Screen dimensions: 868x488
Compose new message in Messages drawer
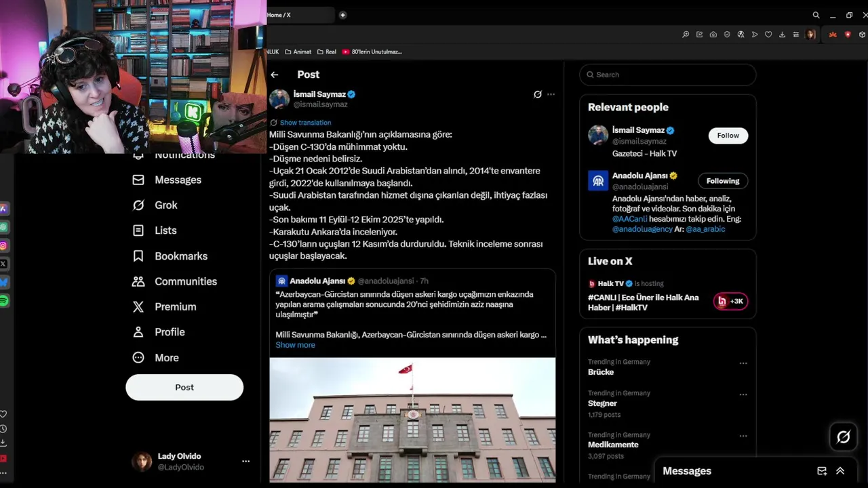(822, 471)
